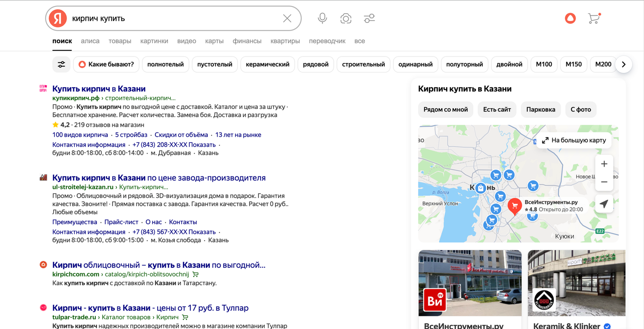Start voice search with microphone icon
The height and width of the screenshot is (329, 644).
click(x=322, y=18)
